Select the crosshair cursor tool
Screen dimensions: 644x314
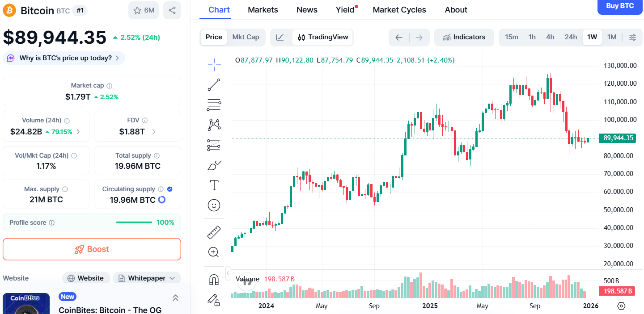point(214,64)
